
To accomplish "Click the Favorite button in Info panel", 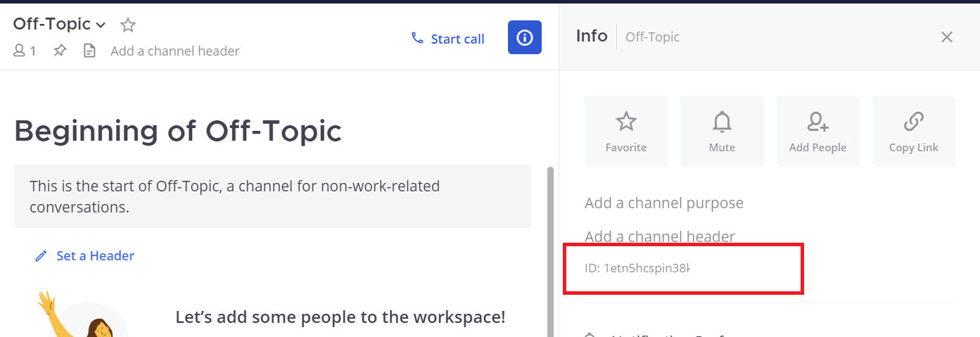I will (626, 132).
